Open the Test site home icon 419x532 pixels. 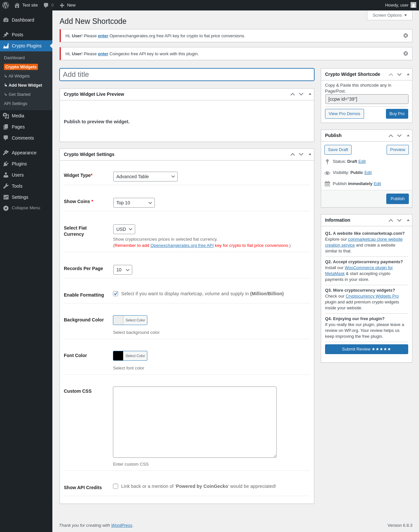(17, 5)
